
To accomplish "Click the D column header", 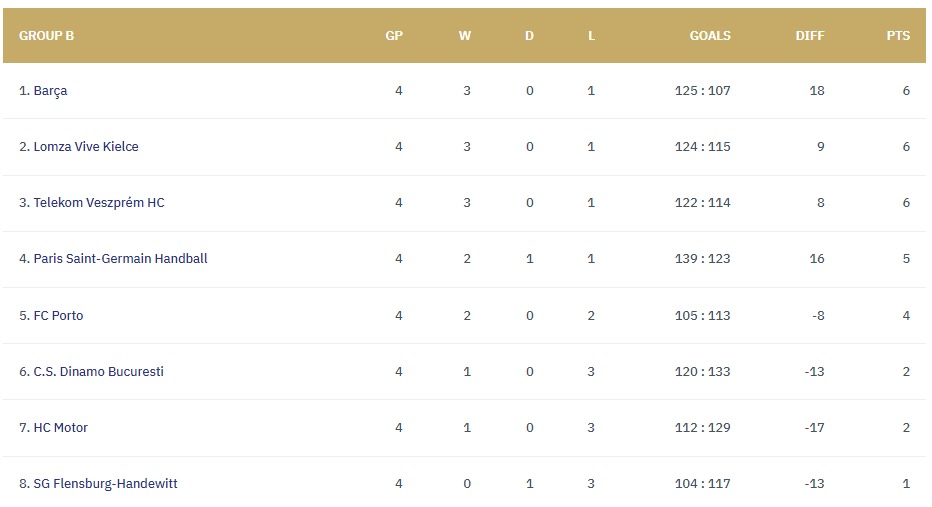I will (529, 36).
